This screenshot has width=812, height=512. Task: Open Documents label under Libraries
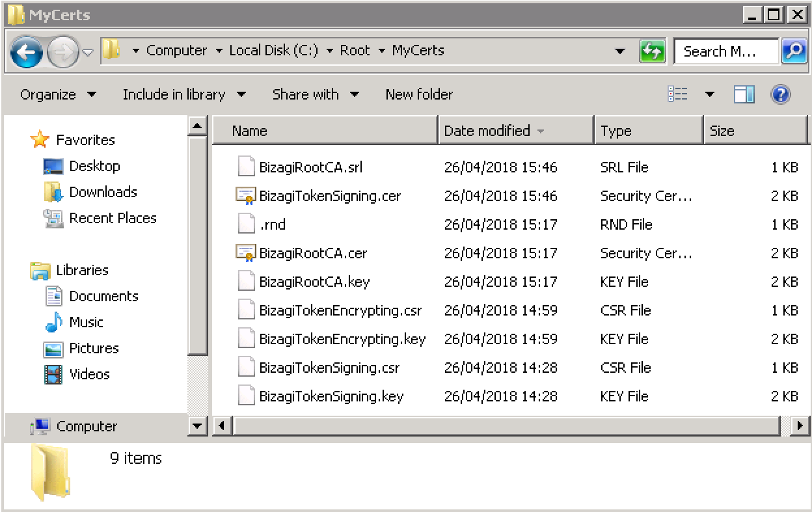tap(104, 296)
